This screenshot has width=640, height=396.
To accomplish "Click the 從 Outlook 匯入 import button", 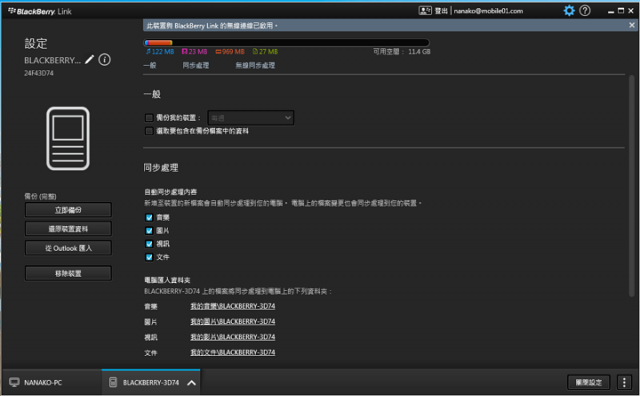I will click(x=68, y=248).
